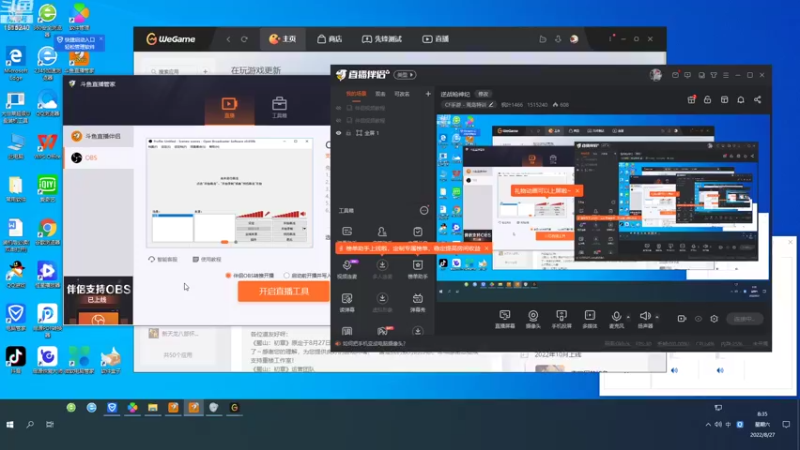Collapse the toolbox section
Image resolution: width=800 pixels, height=450 pixels.
pos(424,210)
